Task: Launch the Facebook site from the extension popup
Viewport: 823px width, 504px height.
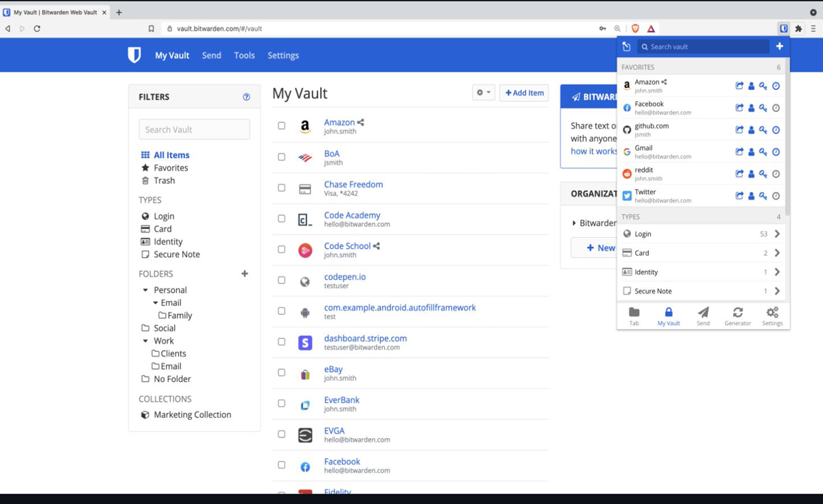Action: coord(739,108)
